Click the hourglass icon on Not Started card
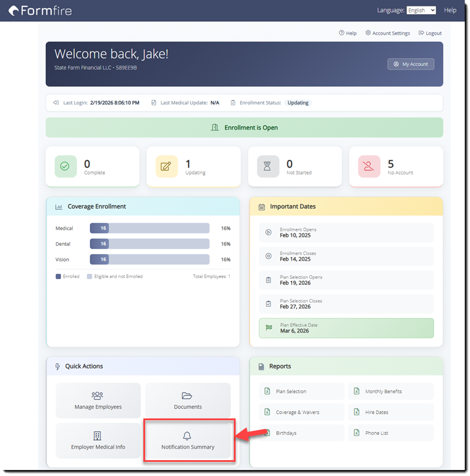The width and height of the screenshot is (470, 476). (x=267, y=166)
